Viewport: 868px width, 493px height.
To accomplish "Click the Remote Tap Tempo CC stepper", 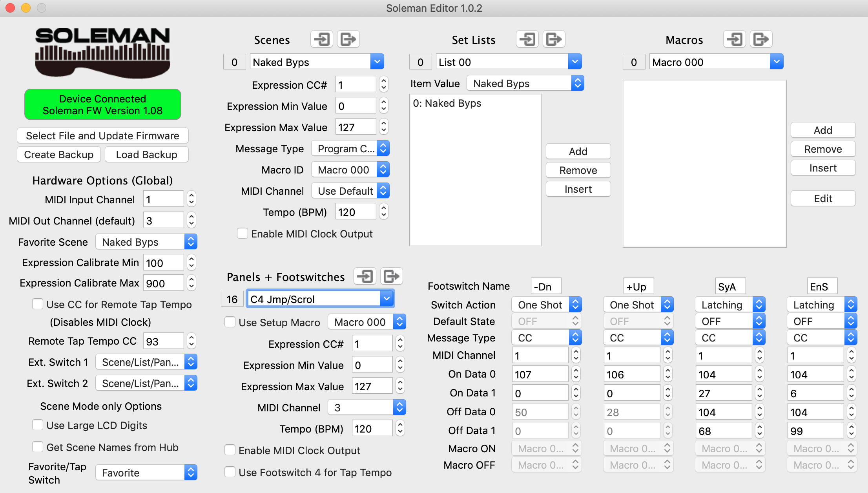I will [191, 341].
